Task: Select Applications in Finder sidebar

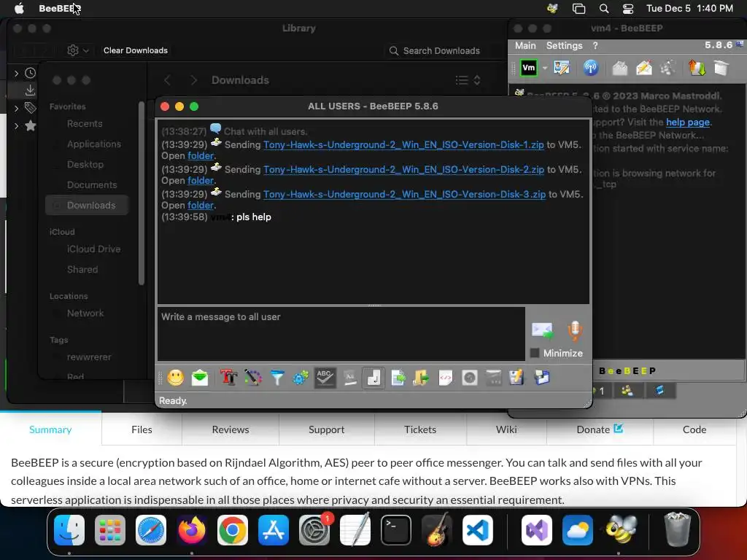Action: tap(94, 144)
